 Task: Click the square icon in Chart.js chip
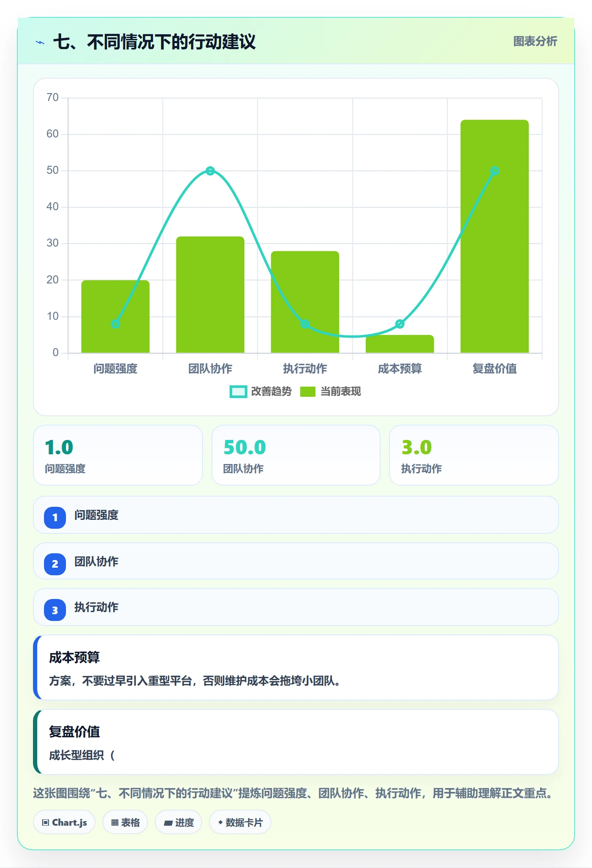tap(46, 823)
